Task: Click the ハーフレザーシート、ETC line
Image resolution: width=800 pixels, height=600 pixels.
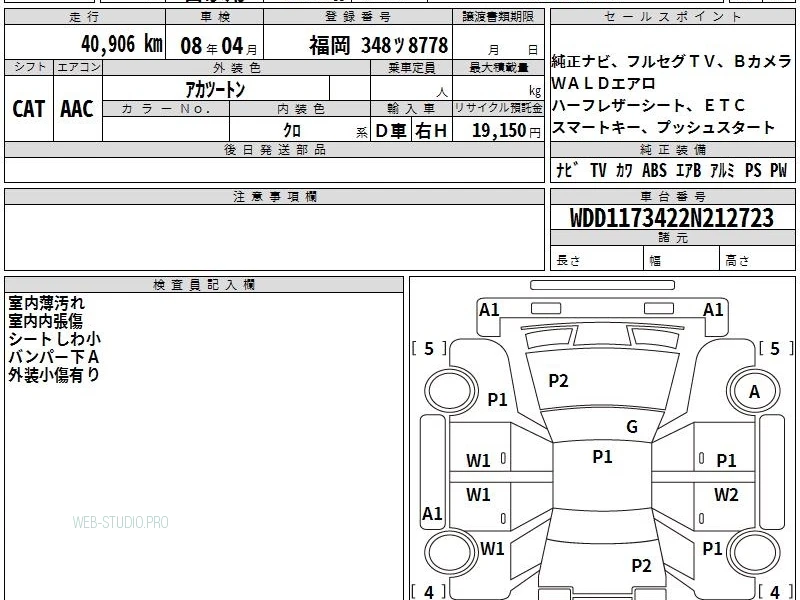Action: 648,105
